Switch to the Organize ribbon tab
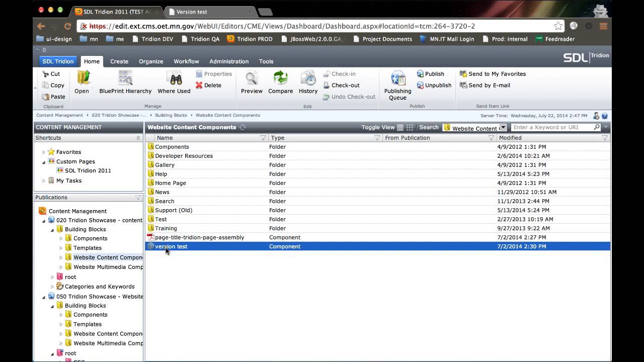The height and width of the screenshot is (362, 644). click(151, 61)
